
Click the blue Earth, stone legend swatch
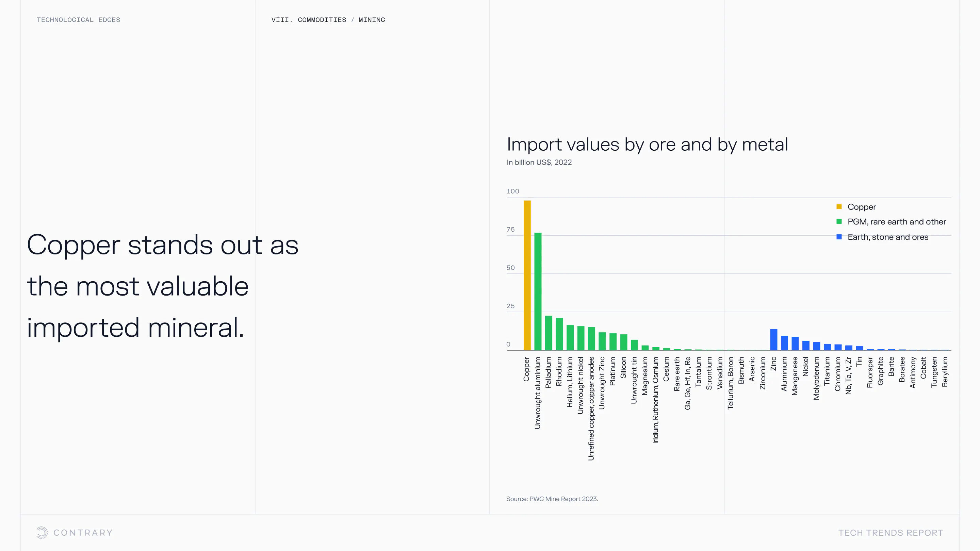[839, 236]
